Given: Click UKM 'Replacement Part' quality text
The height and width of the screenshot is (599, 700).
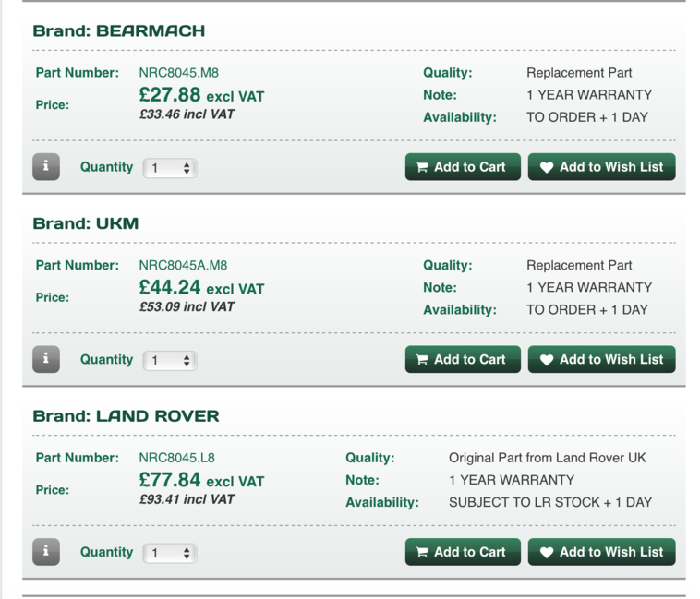Looking at the screenshot, I should click(579, 266).
